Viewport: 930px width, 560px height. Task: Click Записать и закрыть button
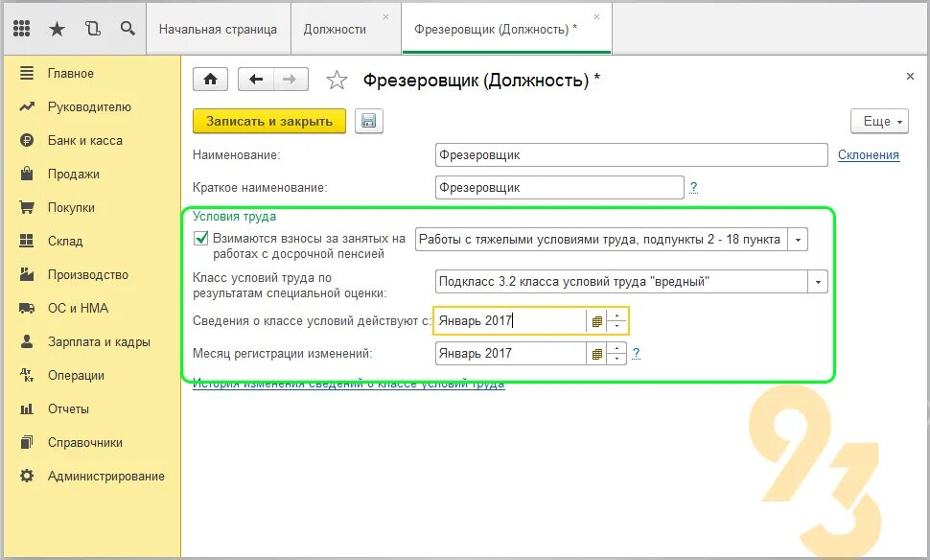(x=269, y=121)
